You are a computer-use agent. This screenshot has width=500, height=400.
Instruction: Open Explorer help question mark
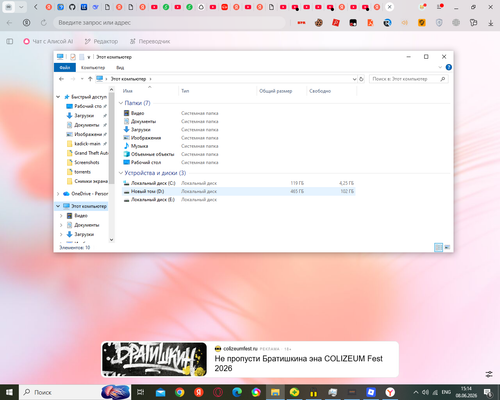pos(449,67)
